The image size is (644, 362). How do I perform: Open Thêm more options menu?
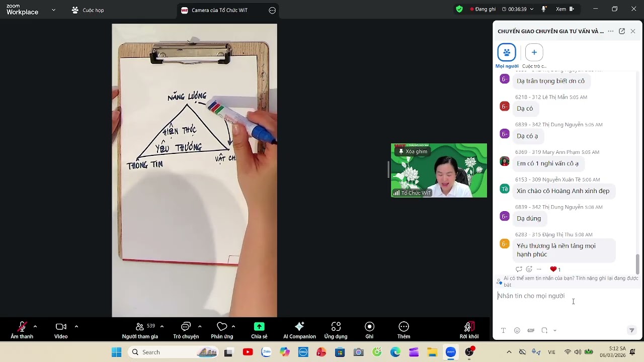click(404, 330)
